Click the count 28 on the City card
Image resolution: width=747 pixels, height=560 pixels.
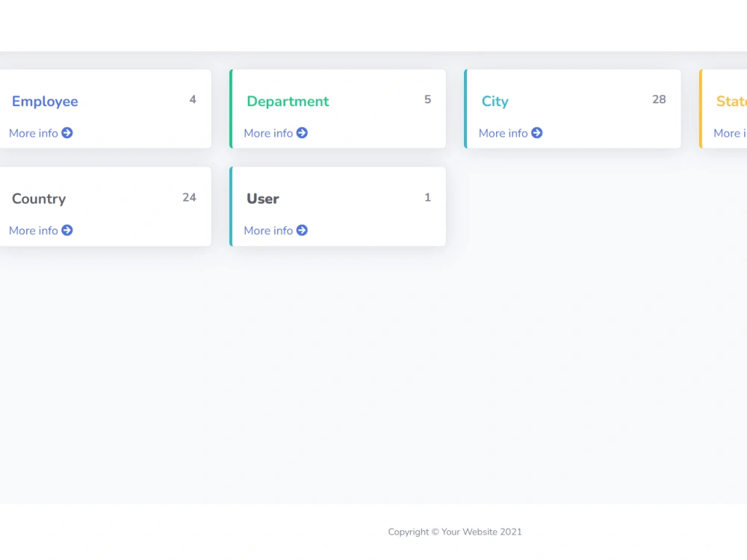[659, 99]
